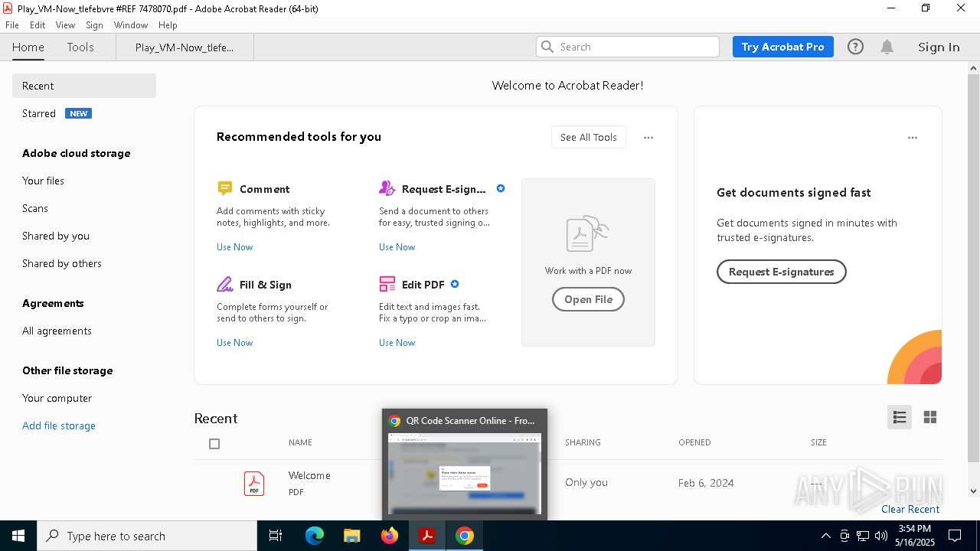This screenshot has width=980, height=551.
Task: Click See All Tools button
Action: click(588, 137)
